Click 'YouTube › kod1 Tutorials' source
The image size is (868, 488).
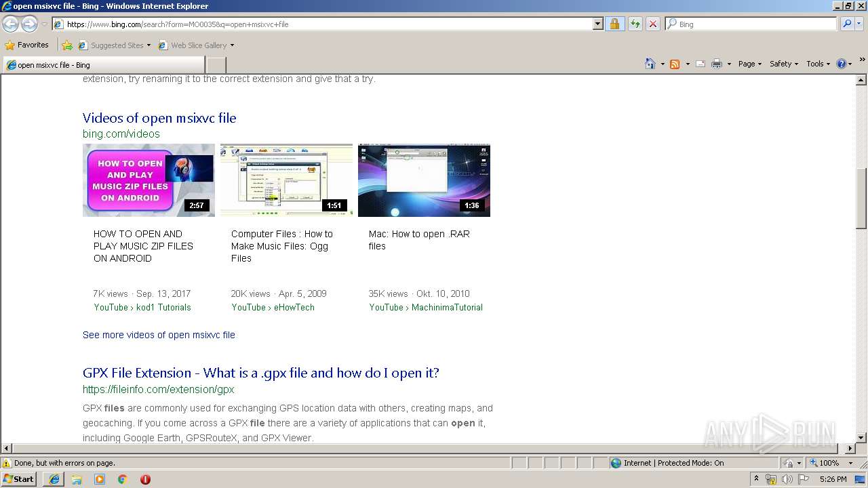142,307
